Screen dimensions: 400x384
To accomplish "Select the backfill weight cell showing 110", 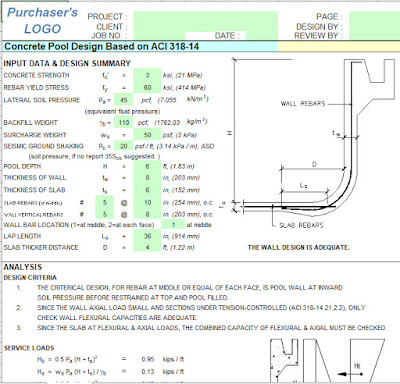I will 123,123.
